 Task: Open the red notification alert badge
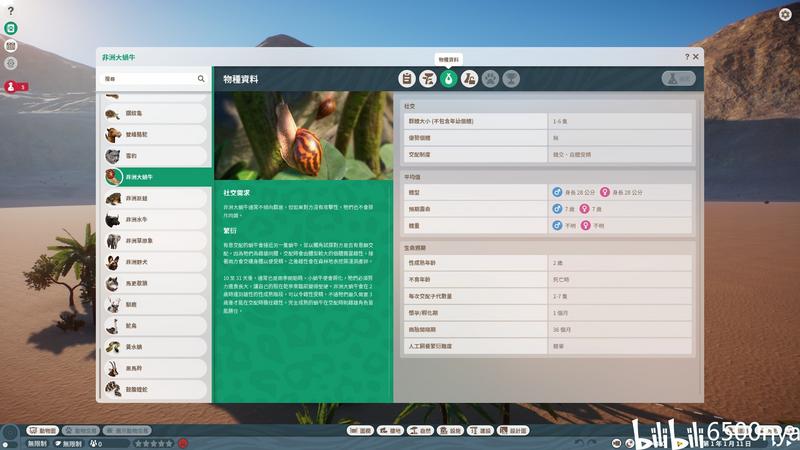(16, 87)
